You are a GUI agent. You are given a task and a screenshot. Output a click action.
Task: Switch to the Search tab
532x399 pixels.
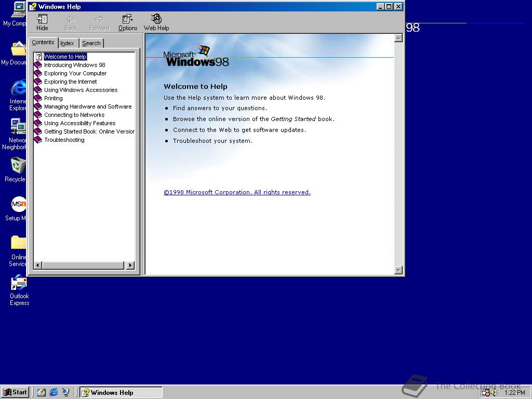(x=91, y=43)
